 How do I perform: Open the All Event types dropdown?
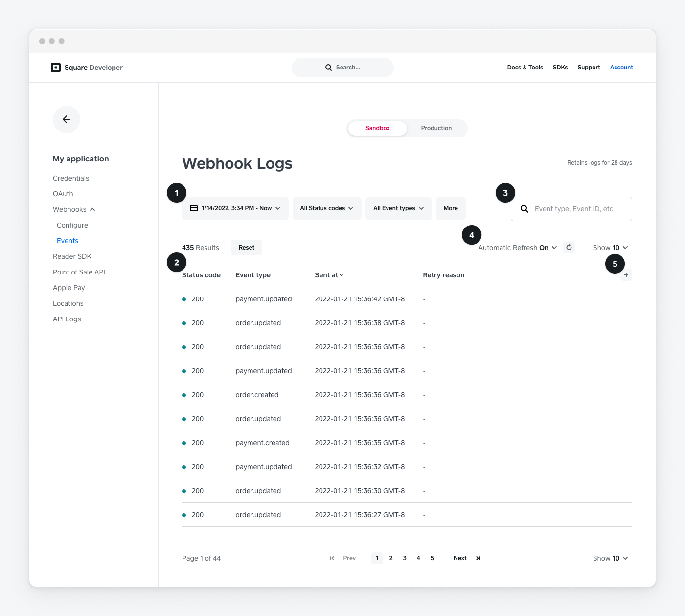[x=399, y=208]
